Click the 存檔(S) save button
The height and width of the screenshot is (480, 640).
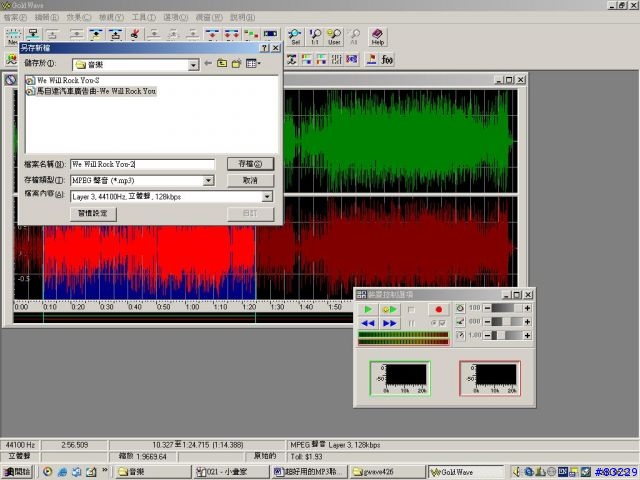pyautogui.click(x=250, y=164)
